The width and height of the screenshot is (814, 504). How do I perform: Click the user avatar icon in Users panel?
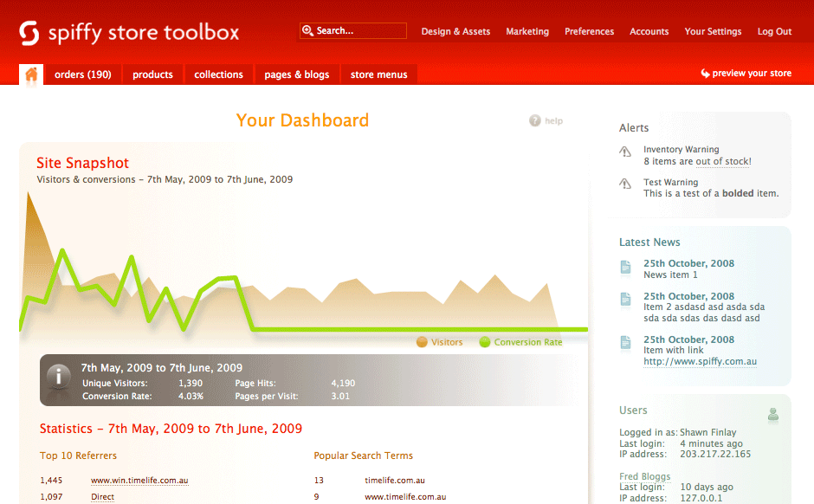(773, 414)
